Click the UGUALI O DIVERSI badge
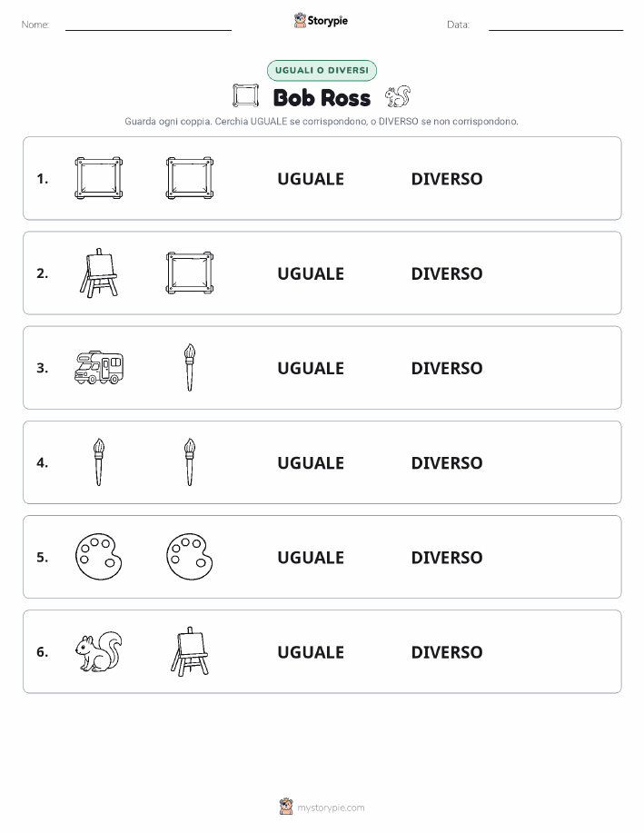The height and width of the screenshot is (833, 644). (x=322, y=70)
